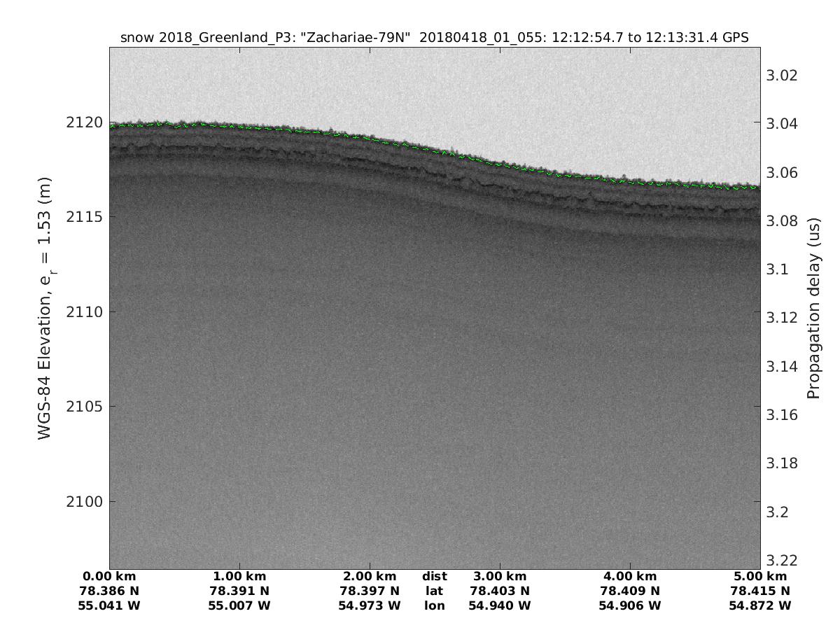Image resolution: width=840 pixels, height=630 pixels.
Task: Click latitude value 78.397 N
Action: pyautogui.click(x=370, y=591)
